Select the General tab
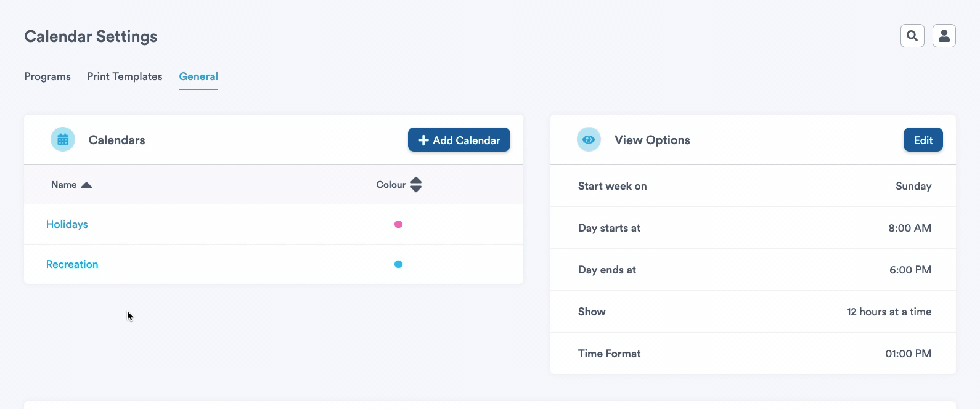Image resolution: width=980 pixels, height=409 pixels. tap(198, 76)
